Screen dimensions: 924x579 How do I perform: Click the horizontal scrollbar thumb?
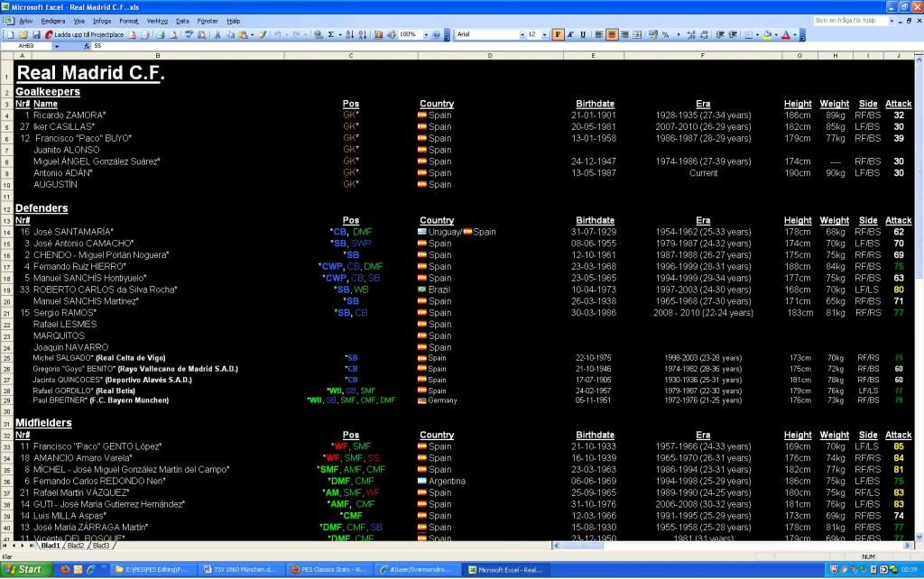pos(582,546)
